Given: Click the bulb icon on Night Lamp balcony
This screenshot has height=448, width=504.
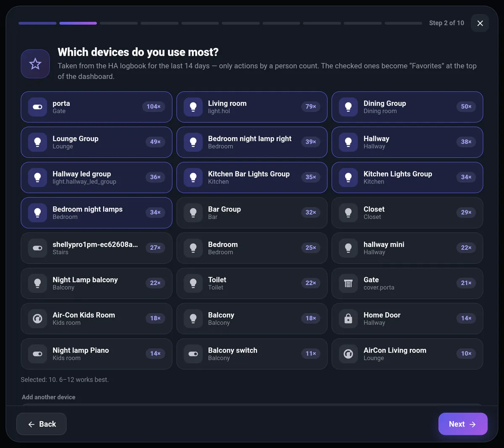Looking at the screenshot, I should (37, 283).
